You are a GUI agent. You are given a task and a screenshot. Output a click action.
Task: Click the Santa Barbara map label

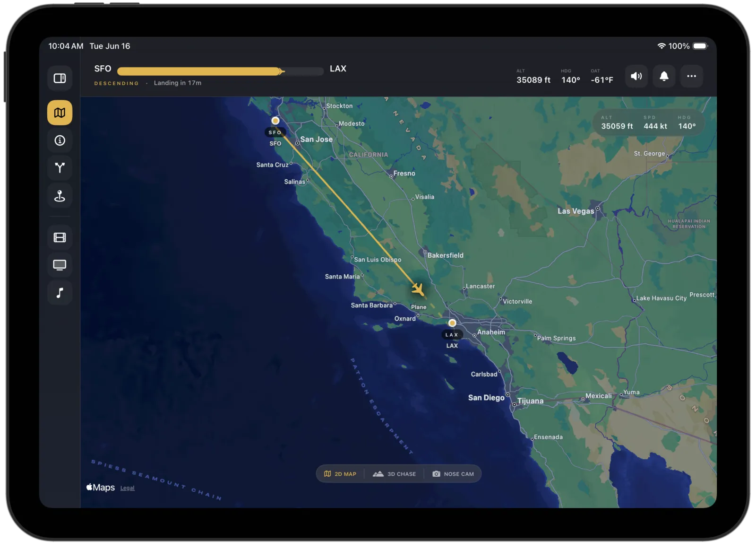372,306
